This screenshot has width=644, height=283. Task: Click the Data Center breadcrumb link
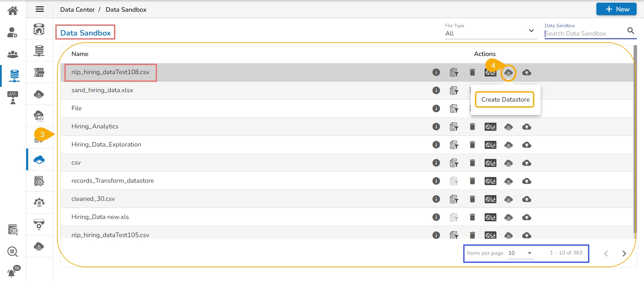tap(77, 10)
